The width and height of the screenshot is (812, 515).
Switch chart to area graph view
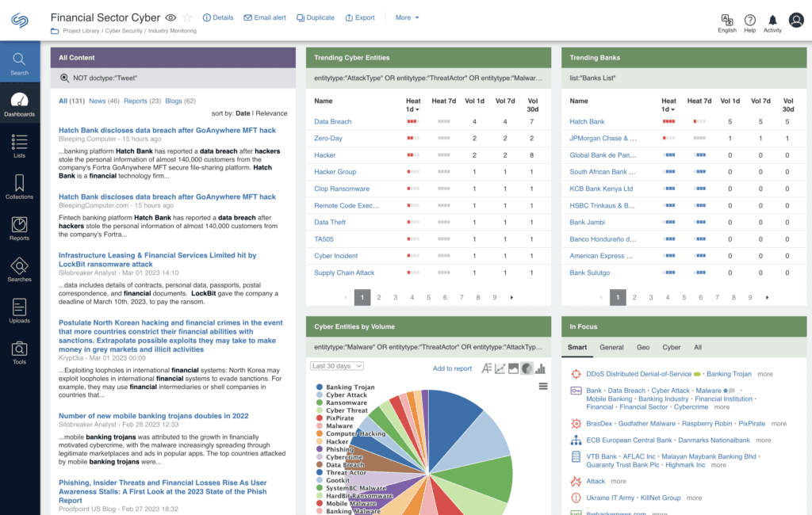513,368
